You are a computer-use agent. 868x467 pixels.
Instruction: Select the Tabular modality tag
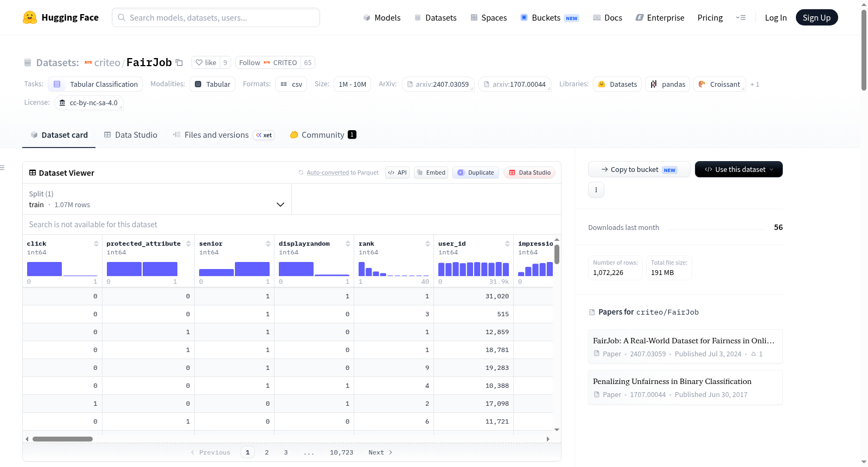pyautogui.click(x=213, y=84)
